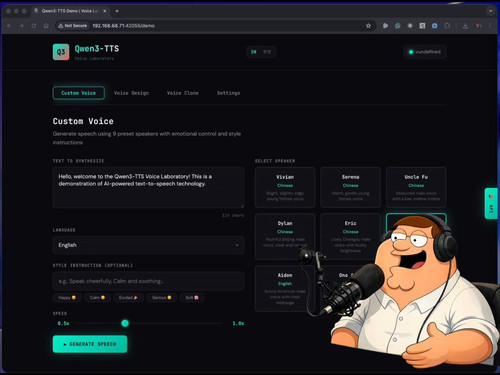Screen dimensions: 500x375
Task: Click the Speed slider handle
Action: [x=125, y=323]
